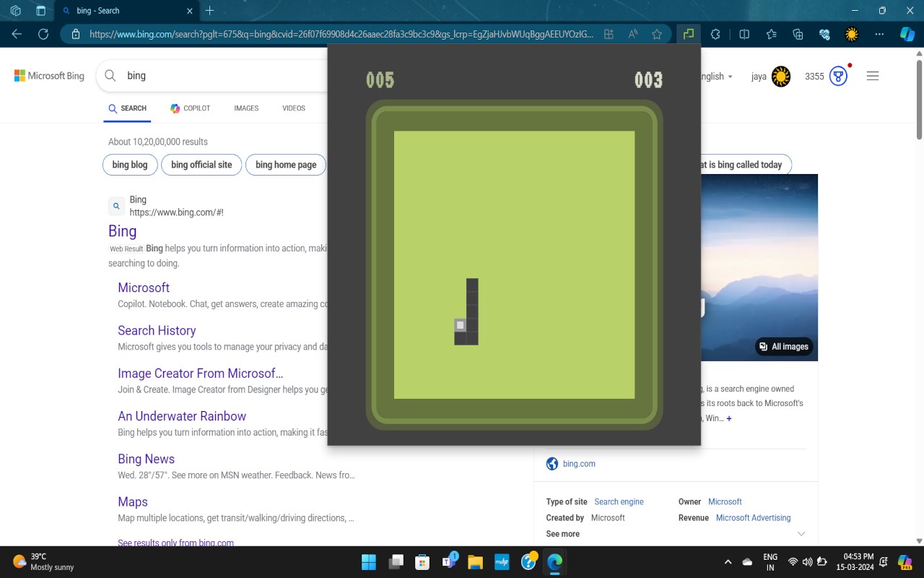Open the Edge profile workspace icon
The image size is (924, 578).
(x=15, y=11)
